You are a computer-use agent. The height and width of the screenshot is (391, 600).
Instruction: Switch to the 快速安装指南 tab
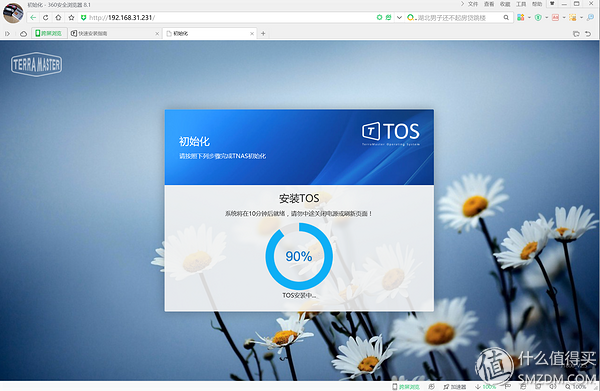[x=115, y=33]
